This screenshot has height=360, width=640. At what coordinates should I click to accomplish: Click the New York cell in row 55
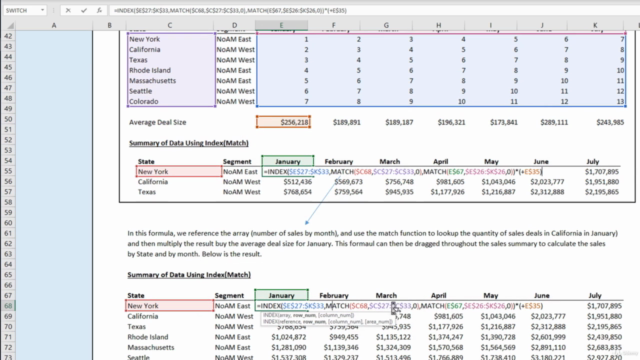179,171
